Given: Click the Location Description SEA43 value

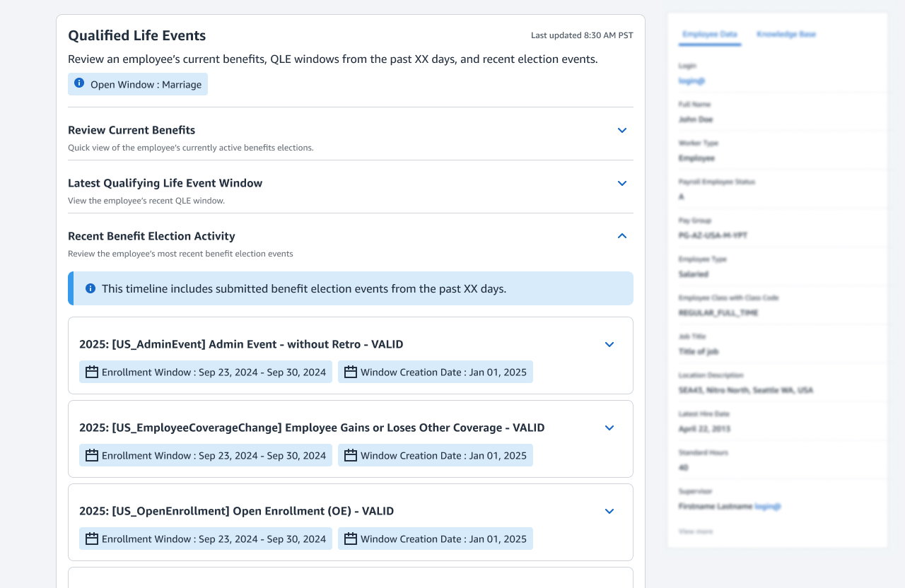Looking at the screenshot, I should 746,390.
